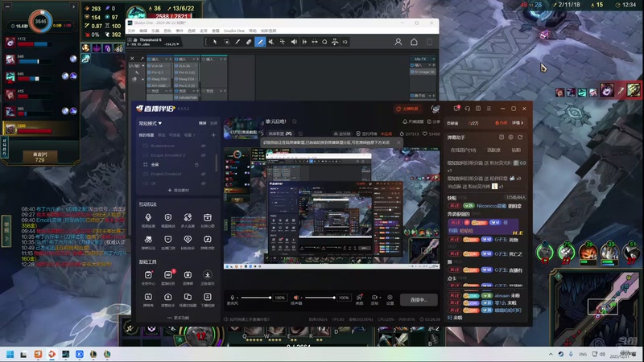644x362 pixels.
Task: Open the 任务中心 task icon
Action: [x=148, y=274]
